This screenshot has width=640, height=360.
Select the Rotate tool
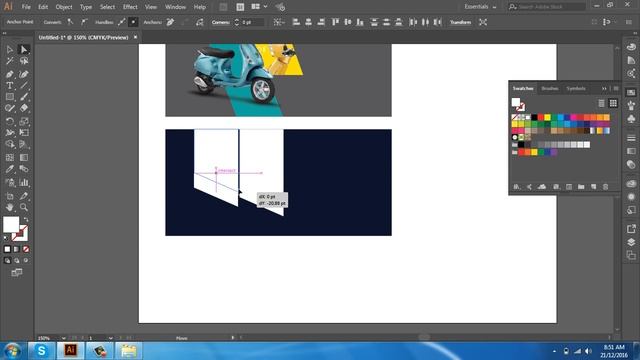[10, 121]
